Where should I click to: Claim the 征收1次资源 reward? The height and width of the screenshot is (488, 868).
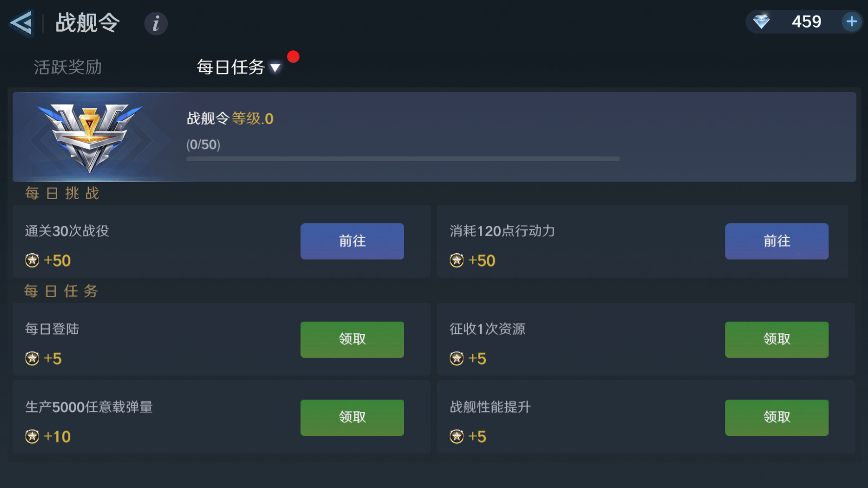coord(776,339)
